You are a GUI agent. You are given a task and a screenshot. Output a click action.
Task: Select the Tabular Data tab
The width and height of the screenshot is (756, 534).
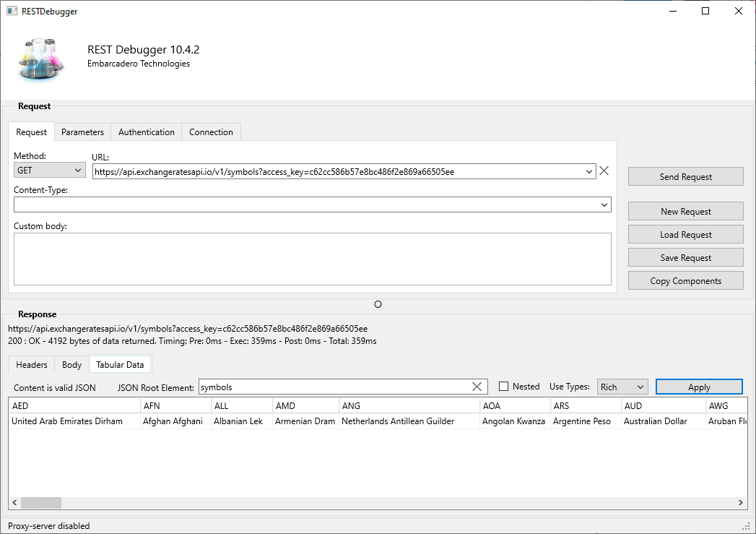tap(120, 365)
